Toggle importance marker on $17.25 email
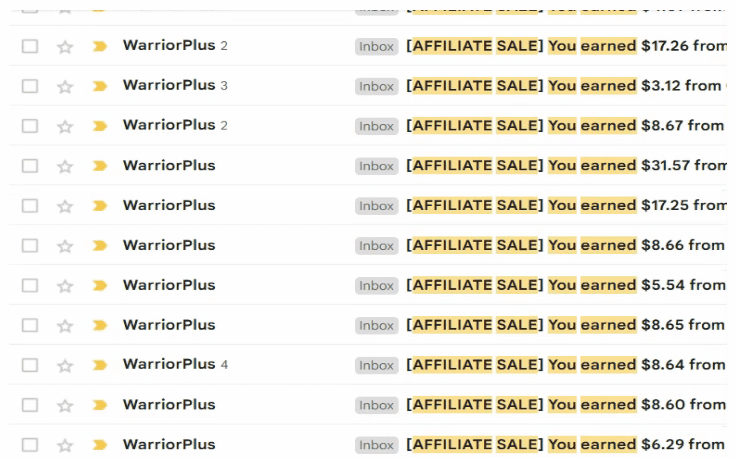The width and height of the screenshot is (736, 458). point(99,206)
